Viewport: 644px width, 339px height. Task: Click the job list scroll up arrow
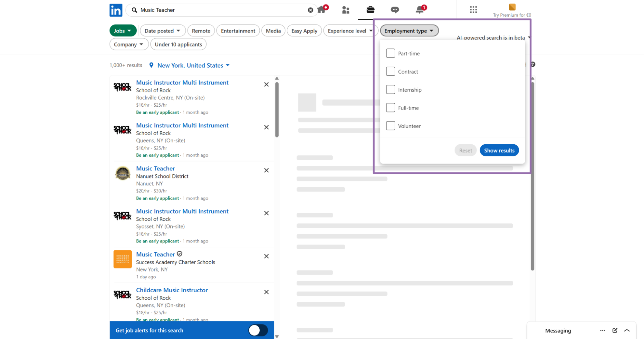coord(277,78)
